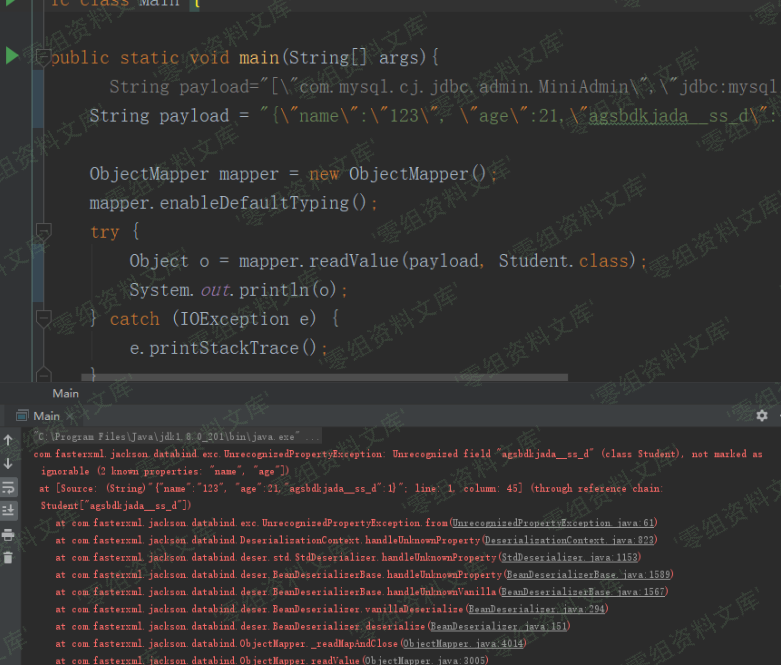Image resolution: width=781 pixels, height=665 pixels.
Task: Toggle soft-wrap in the console toolbar
Action: 9,488
